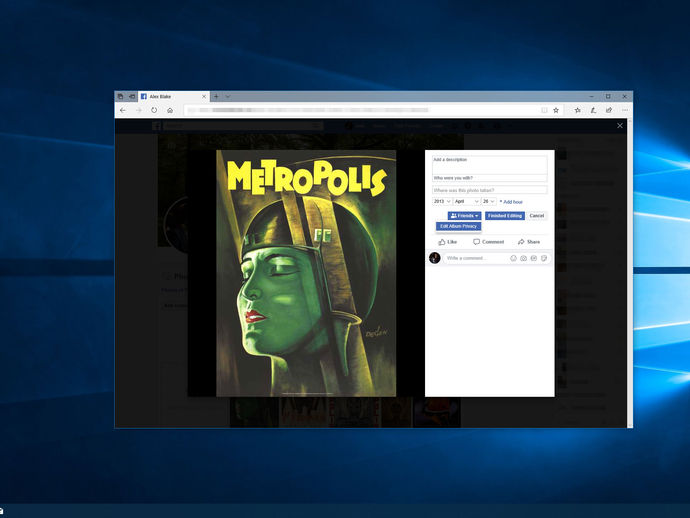Share the photo

coord(529,242)
